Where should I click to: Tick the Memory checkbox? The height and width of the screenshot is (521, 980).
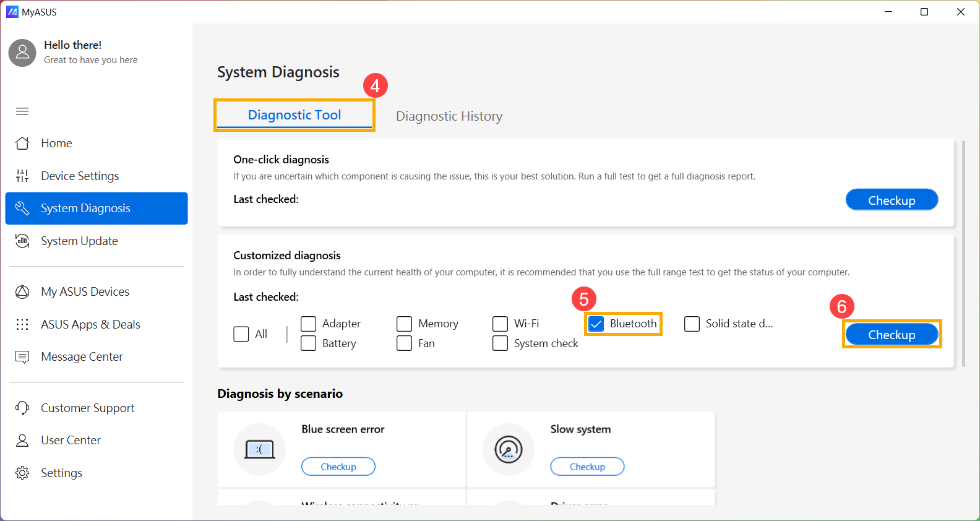click(404, 324)
